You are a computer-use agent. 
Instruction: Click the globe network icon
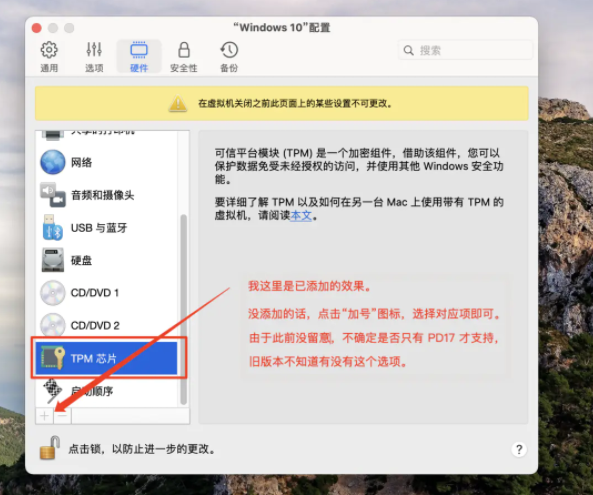click(53, 162)
